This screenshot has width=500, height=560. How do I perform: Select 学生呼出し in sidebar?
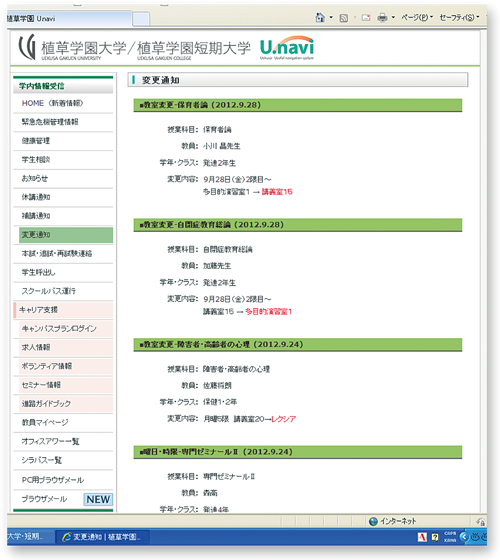(x=63, y=272)
